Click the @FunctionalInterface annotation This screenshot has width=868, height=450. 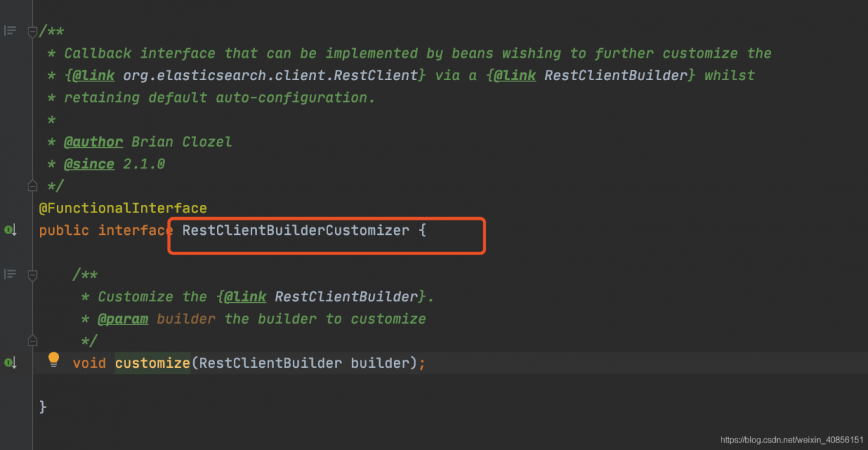pos(123,208)
